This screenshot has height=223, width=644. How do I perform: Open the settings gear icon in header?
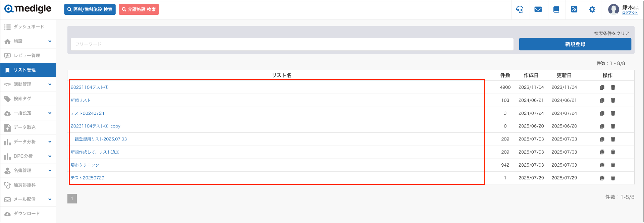pyautogui.click(x=592, y=9)
